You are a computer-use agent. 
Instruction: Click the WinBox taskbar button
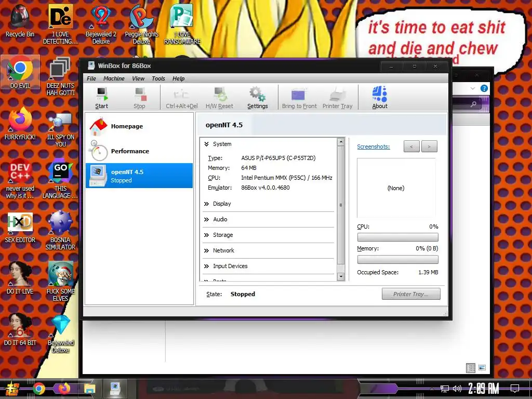point(115,389)
